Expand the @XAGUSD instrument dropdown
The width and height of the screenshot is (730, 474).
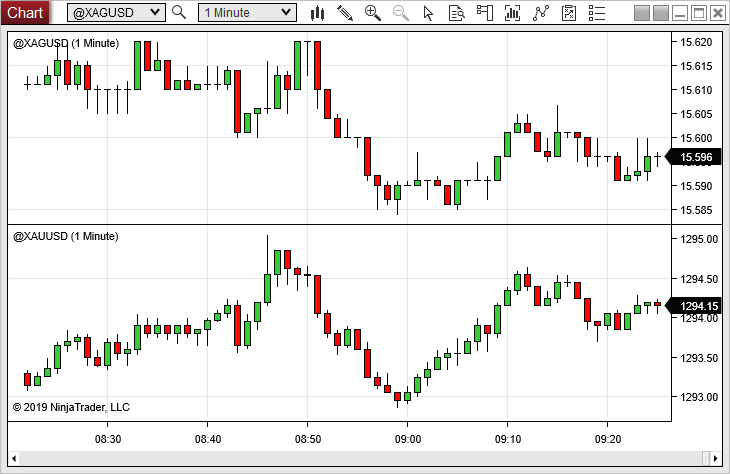(x=155, y=13)
